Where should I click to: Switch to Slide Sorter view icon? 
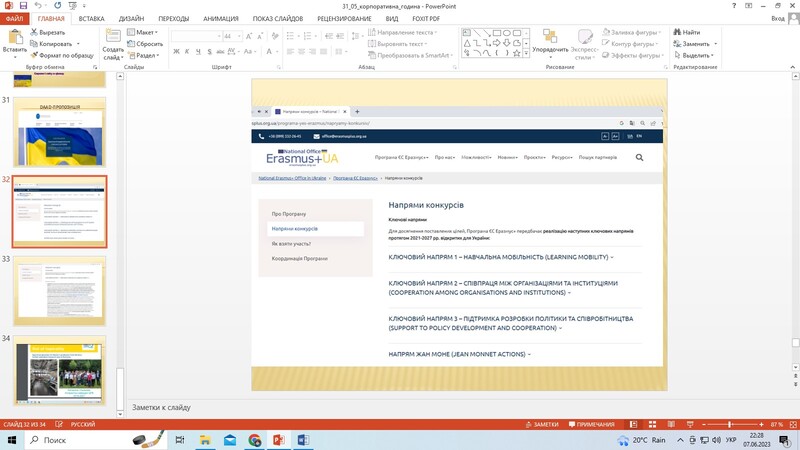(653, 425)
